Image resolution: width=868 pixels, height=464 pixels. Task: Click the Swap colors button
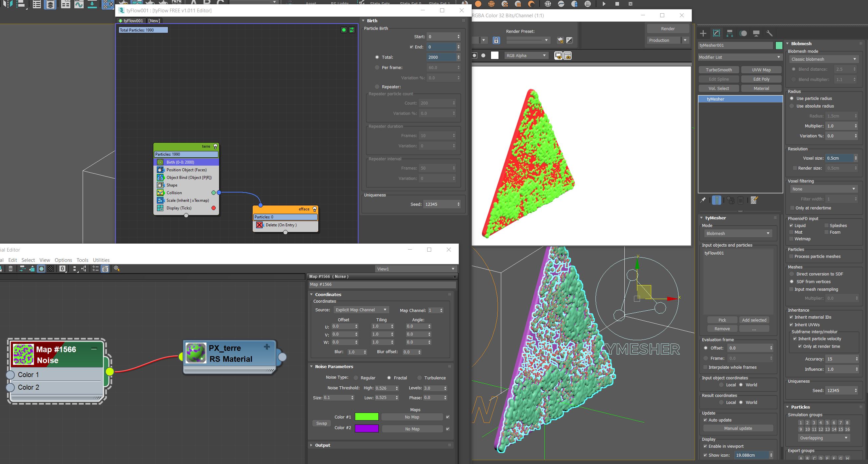[321, 423]
